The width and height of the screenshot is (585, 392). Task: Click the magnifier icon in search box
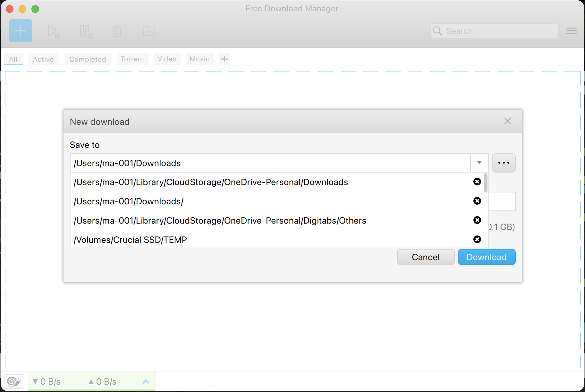coord(437,31)
